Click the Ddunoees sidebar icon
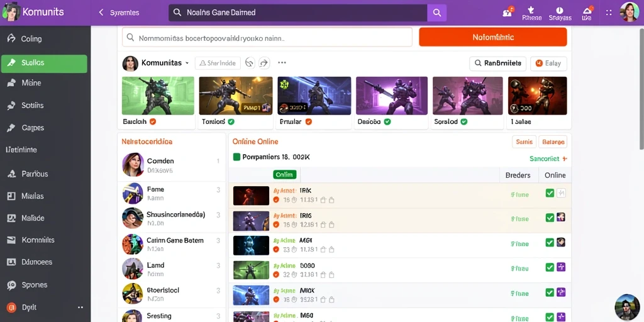The width and height of the screenshot is (644, 322). point(11,262)
